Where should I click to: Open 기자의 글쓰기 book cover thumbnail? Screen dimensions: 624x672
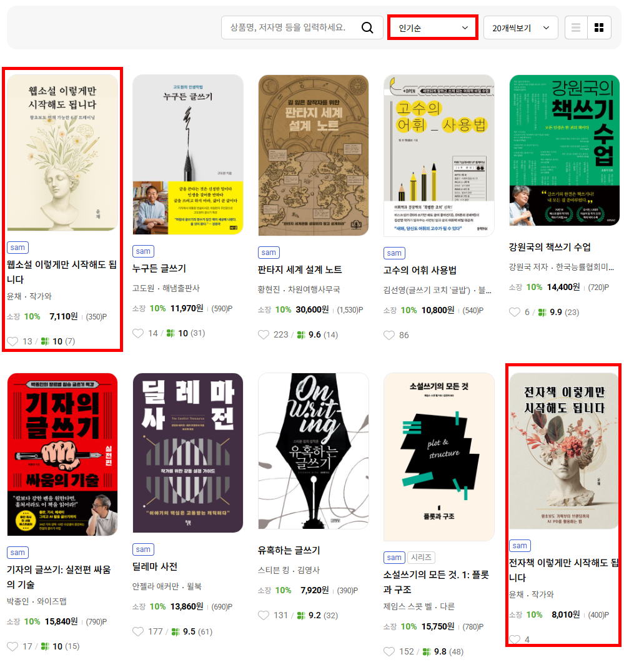pos(62,454)
